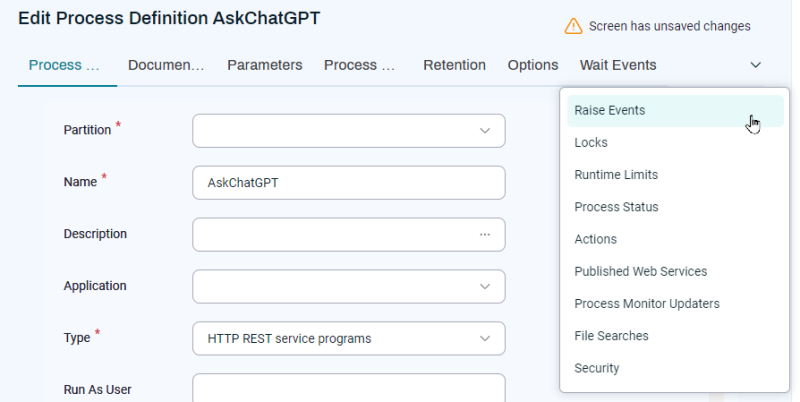
Task: Collapse the tab overflow chevron menu
Action: [x=755, y=65]
